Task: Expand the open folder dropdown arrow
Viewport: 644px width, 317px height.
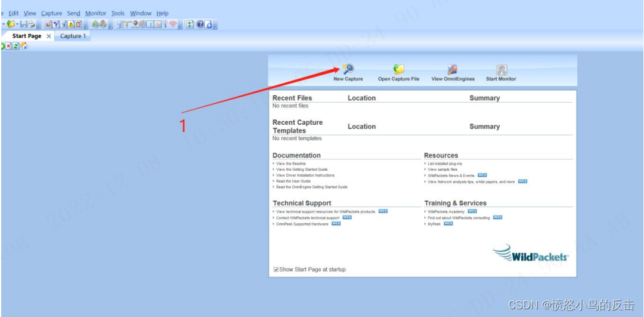Action: pos(17,24)
